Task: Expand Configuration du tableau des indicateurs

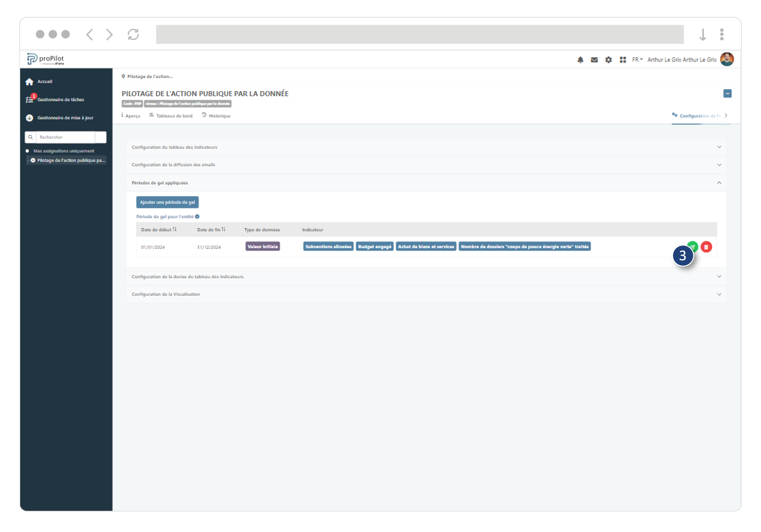Action: click(x=427, y=147)
